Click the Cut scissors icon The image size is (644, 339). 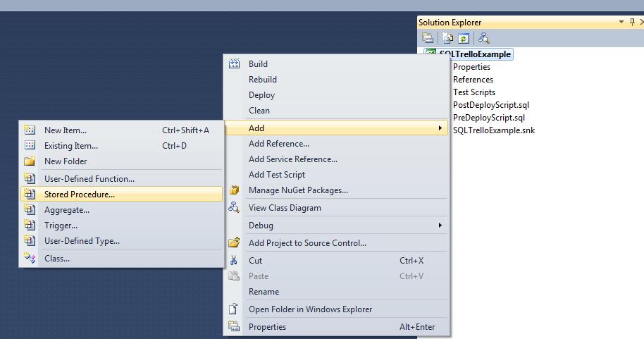[x=234, y=261]
